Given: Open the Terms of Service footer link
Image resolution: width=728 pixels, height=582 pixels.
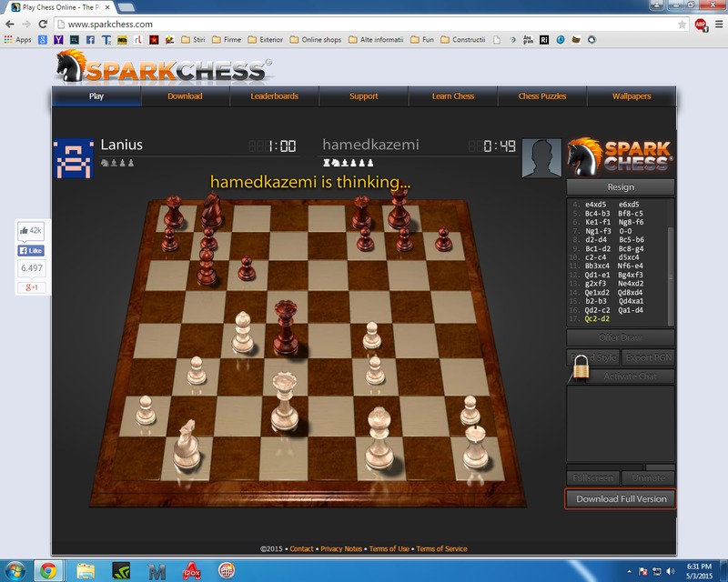Looking at the screenshot, I should [x=441, y=548].
